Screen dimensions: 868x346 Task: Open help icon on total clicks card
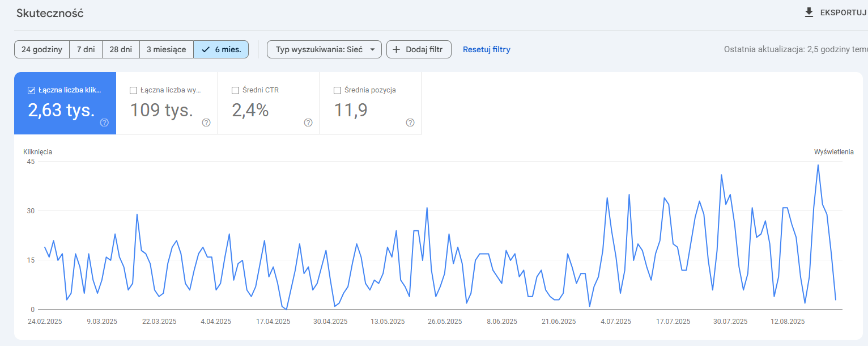(104, 123)
